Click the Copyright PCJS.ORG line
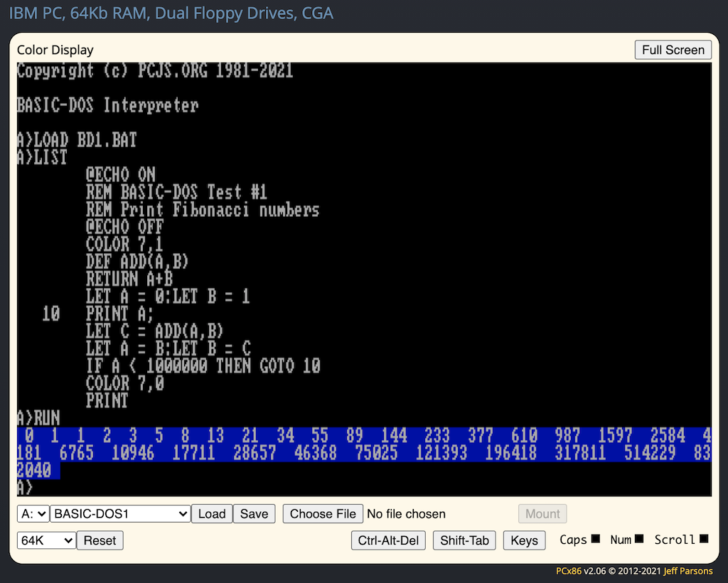The width and height of the screenshot is (728, 583). point(155,70)
